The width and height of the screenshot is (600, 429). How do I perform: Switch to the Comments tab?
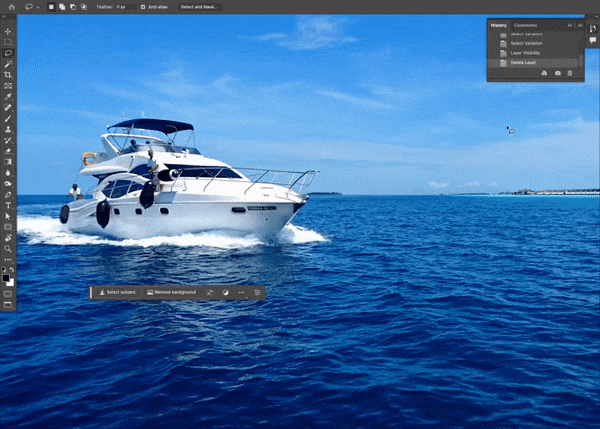(x=525, y=25)
